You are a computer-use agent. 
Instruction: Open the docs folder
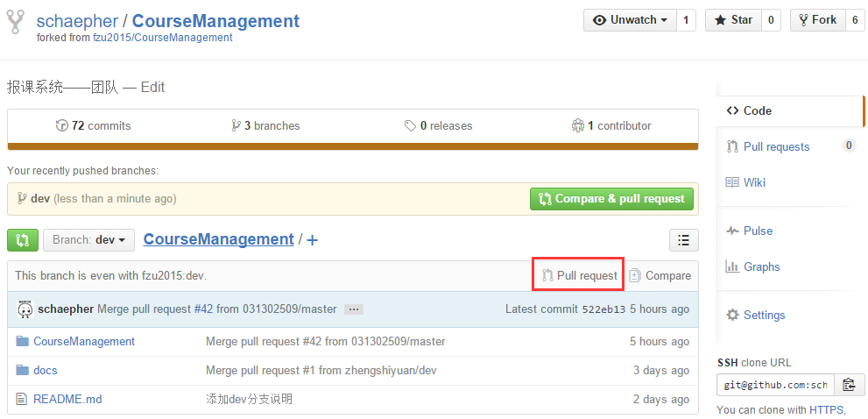click(x=46, y=370)
